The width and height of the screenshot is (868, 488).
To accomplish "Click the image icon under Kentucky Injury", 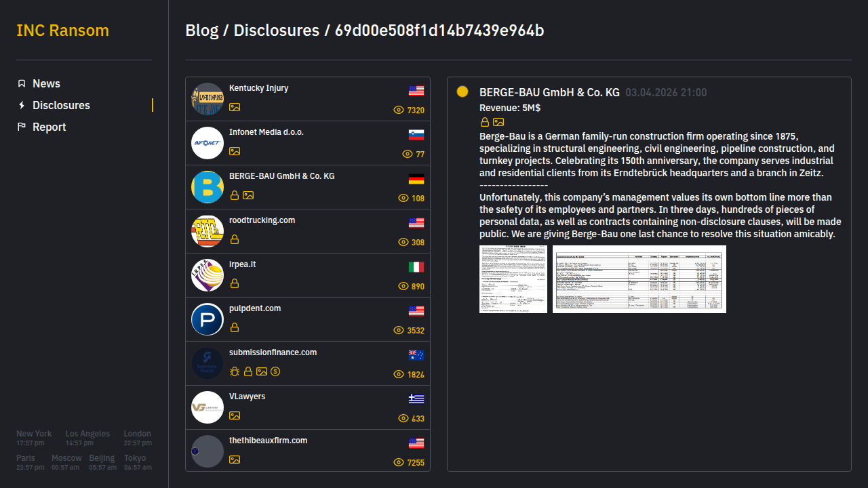I will click(235, 107).
